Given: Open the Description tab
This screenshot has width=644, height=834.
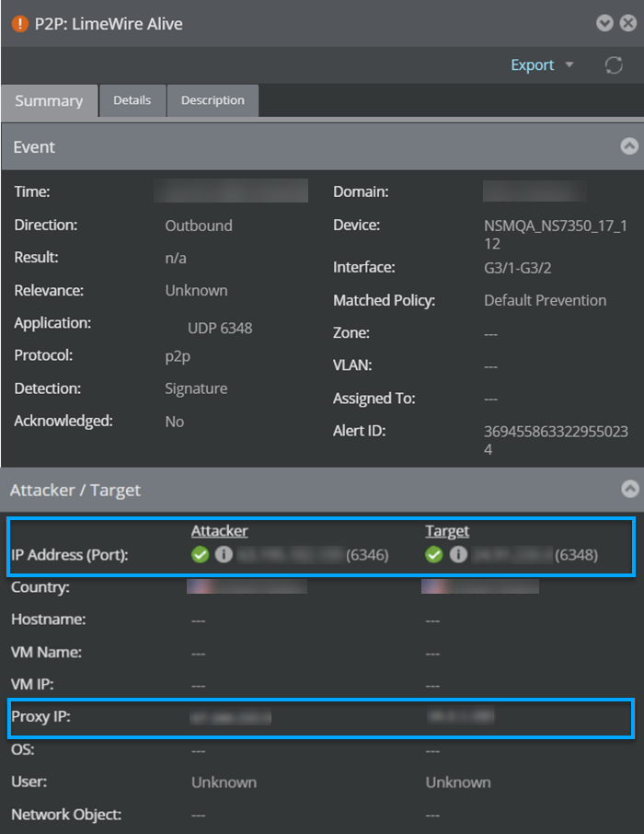Looking at the screenshot, I should tap(213, 100).
